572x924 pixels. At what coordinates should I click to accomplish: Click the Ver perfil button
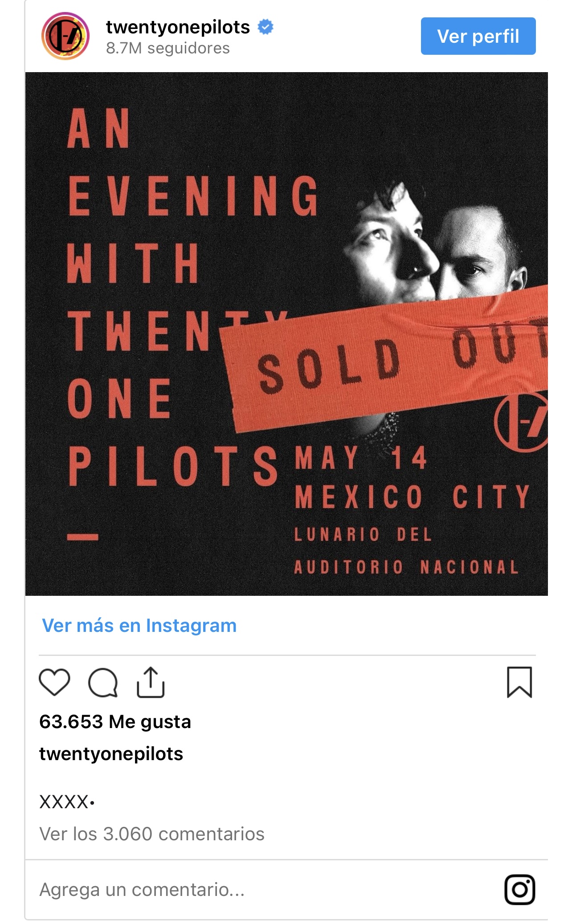[x=478, y=36]
